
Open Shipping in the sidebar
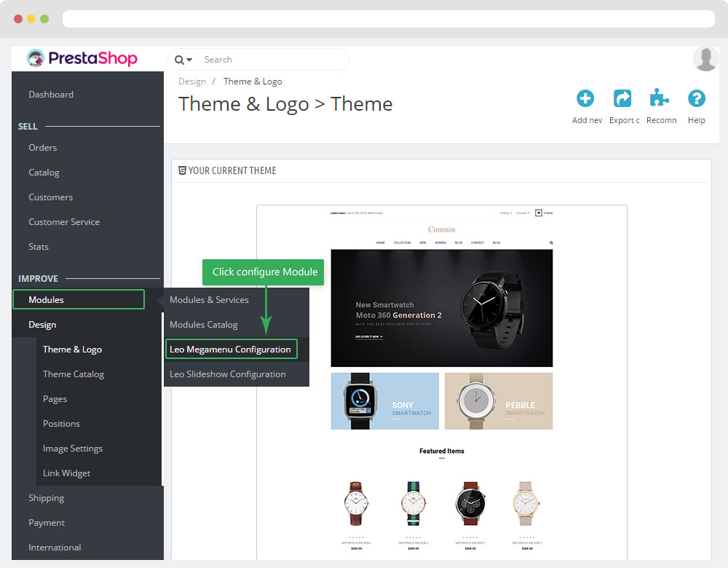pyautogui.click(x=47, y=498)
